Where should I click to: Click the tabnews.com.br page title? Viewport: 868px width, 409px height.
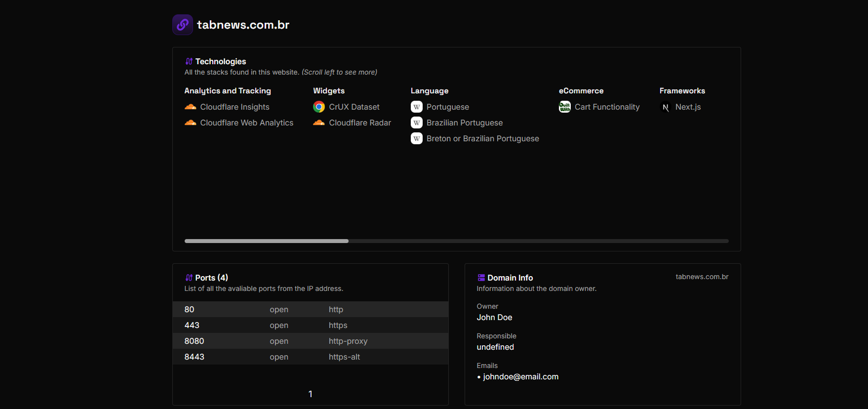tap(243, 25)
